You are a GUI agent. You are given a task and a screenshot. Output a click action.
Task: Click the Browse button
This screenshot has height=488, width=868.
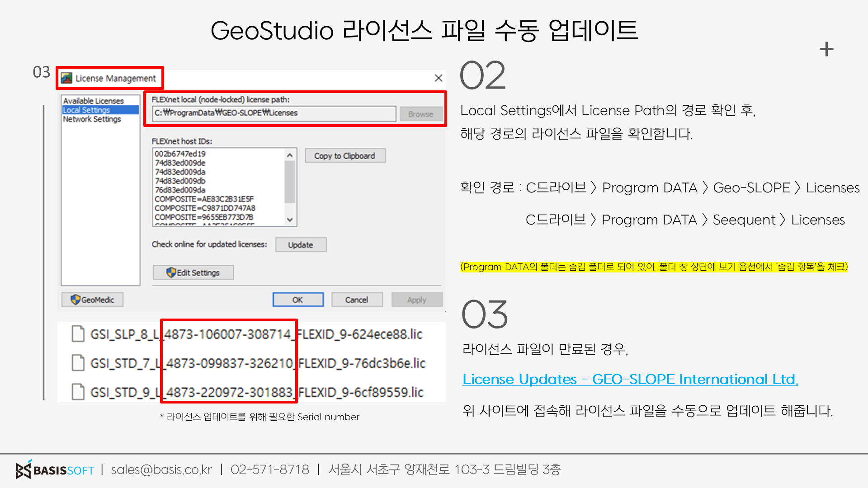point(420,114)
